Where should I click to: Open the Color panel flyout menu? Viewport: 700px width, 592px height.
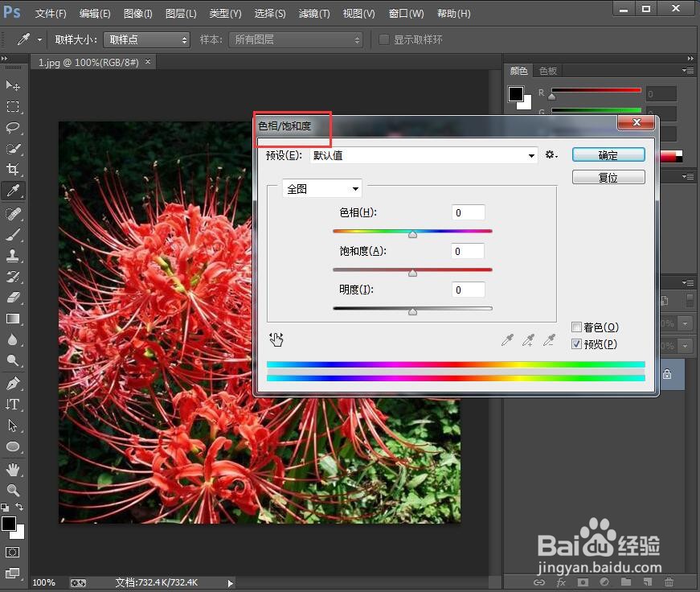[687, 71]
